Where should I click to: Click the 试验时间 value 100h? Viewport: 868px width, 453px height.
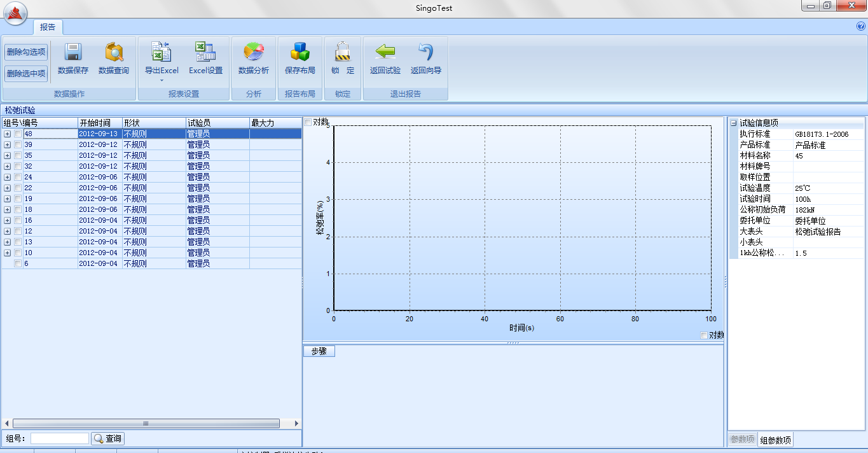coord(829,199)
